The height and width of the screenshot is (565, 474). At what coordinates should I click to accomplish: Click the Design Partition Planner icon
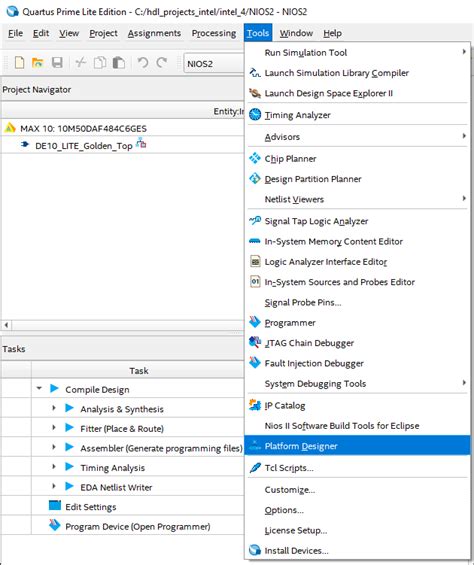point(255,178)
